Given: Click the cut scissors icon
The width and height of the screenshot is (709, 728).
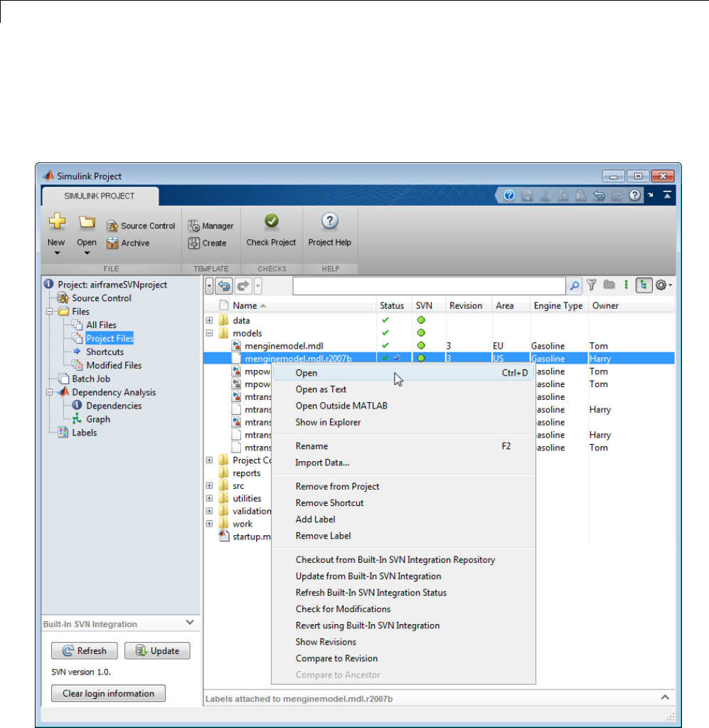Looking at the screenshot, I should click(545, 196).
